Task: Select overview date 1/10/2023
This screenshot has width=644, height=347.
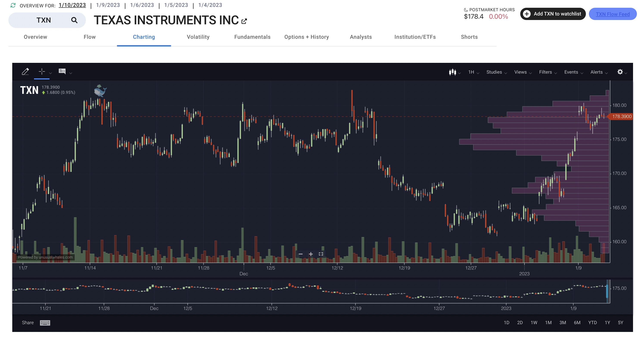Action: pos(72,5)
